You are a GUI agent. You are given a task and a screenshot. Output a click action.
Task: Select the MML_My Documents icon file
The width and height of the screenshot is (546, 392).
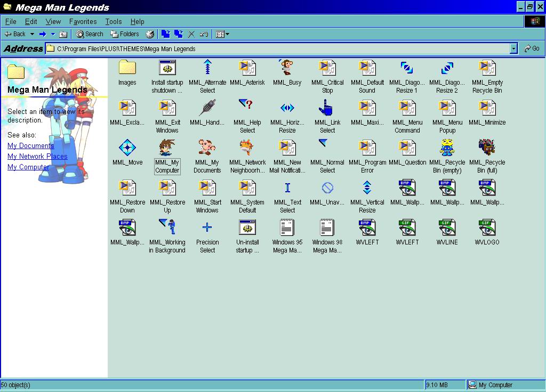tap(207, 157)
